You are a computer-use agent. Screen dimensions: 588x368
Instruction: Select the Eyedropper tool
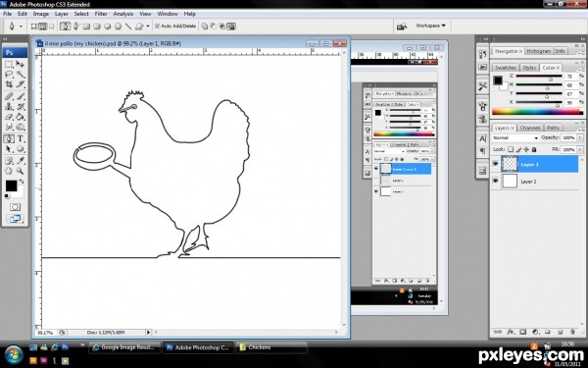[21, 161]
